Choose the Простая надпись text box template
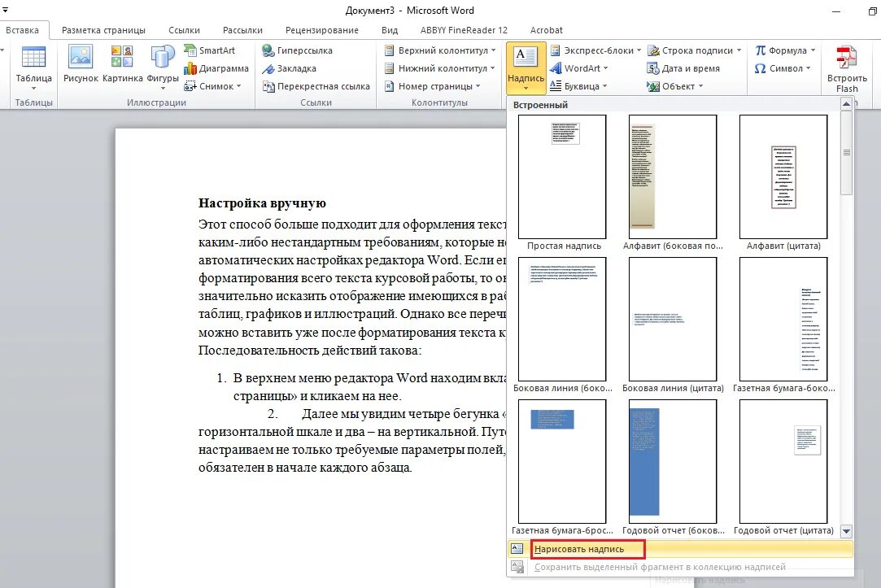Image resolution: width=881 pixels, height=588 pixels. [562, 183]
